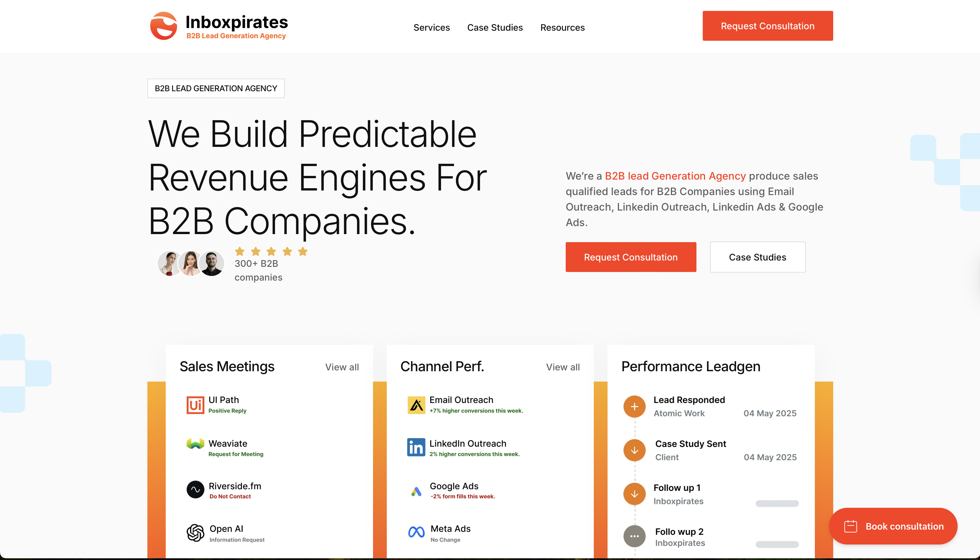Click the LinkedIn Outreach icon

(x=416, y=447)
